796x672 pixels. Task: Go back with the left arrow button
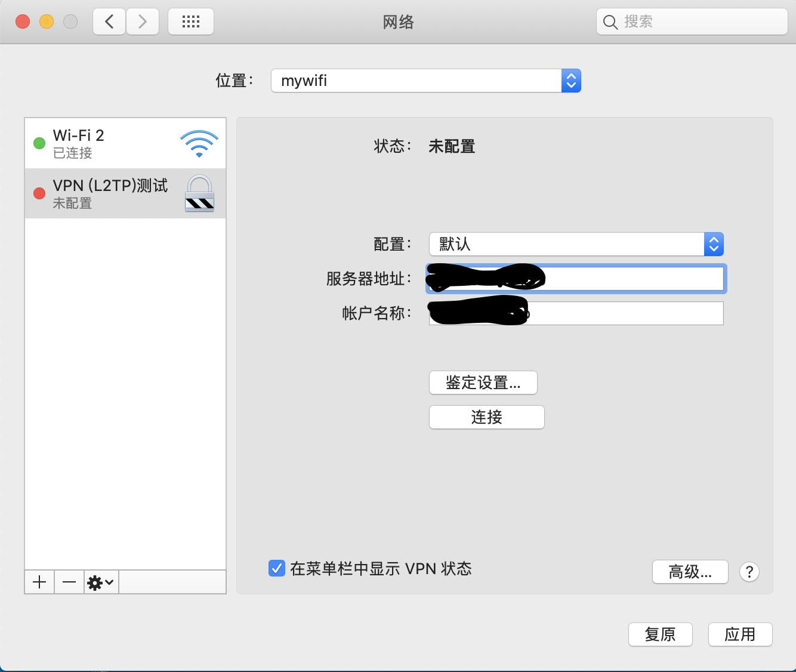pos(109,22)
